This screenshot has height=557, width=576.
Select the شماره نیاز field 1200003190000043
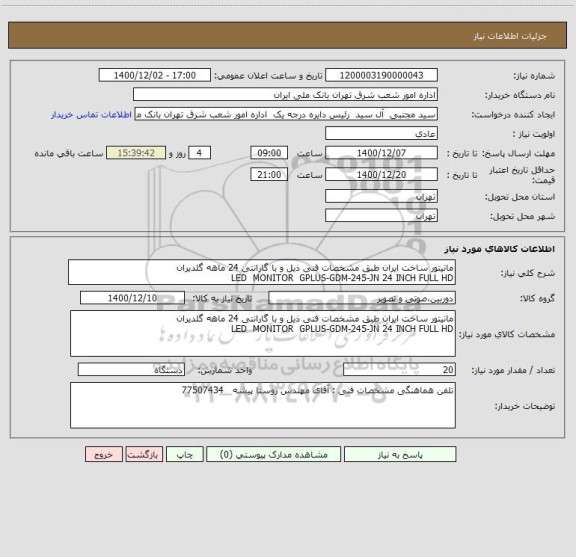[381, 75]
